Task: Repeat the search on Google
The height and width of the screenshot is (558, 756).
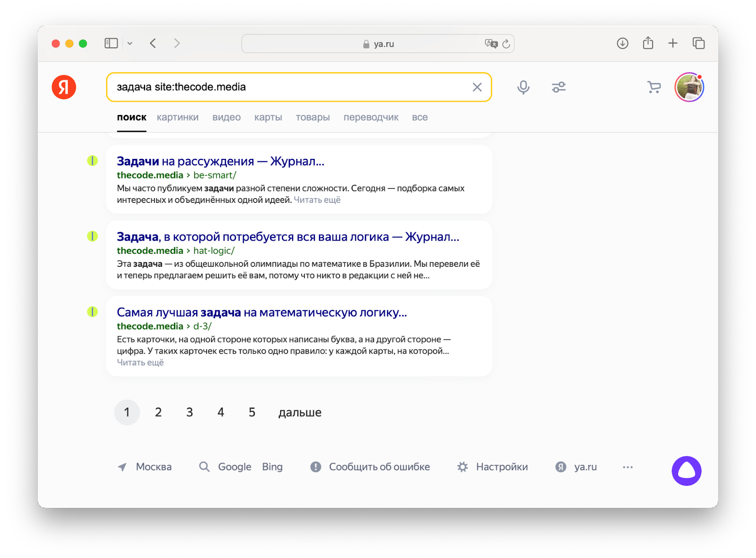Action: [234, 467]
